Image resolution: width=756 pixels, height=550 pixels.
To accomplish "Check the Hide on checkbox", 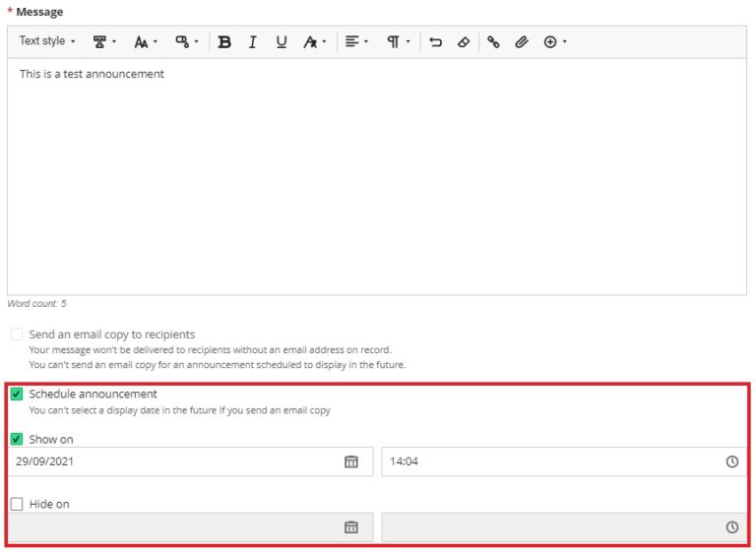I will click(17, 504).
